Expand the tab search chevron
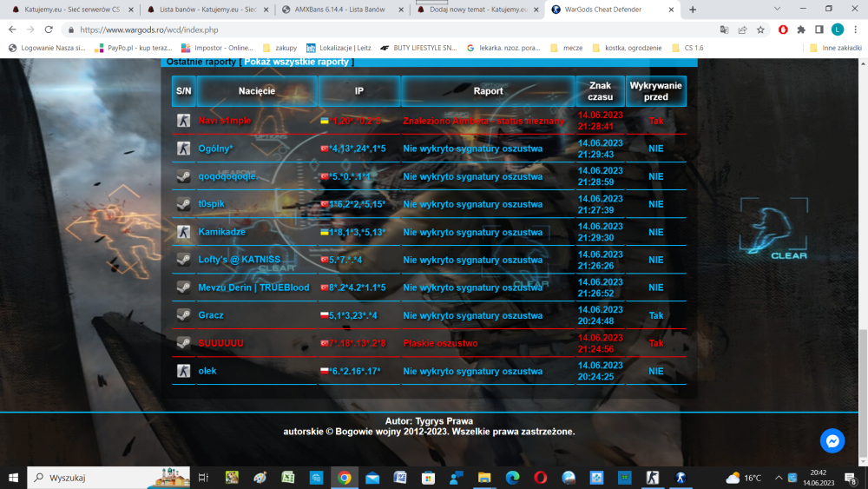The image size is (868, 489). pyautogui.click(x=777, y=9)
